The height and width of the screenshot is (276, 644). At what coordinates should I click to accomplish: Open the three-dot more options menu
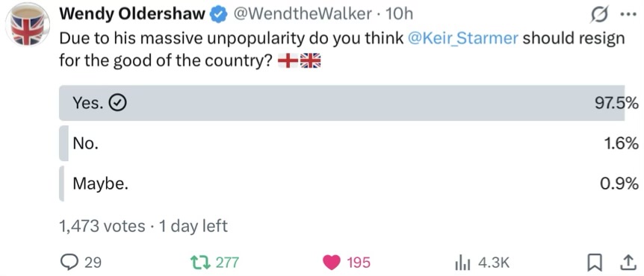click(628, 15)
